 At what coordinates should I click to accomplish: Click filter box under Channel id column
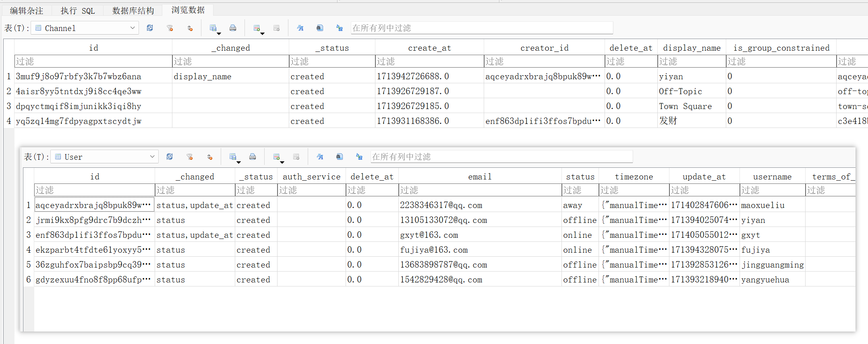click(93, 62)
